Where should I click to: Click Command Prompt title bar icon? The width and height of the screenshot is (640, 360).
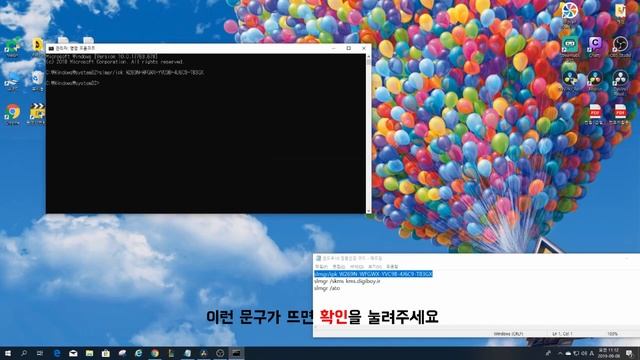51,48
